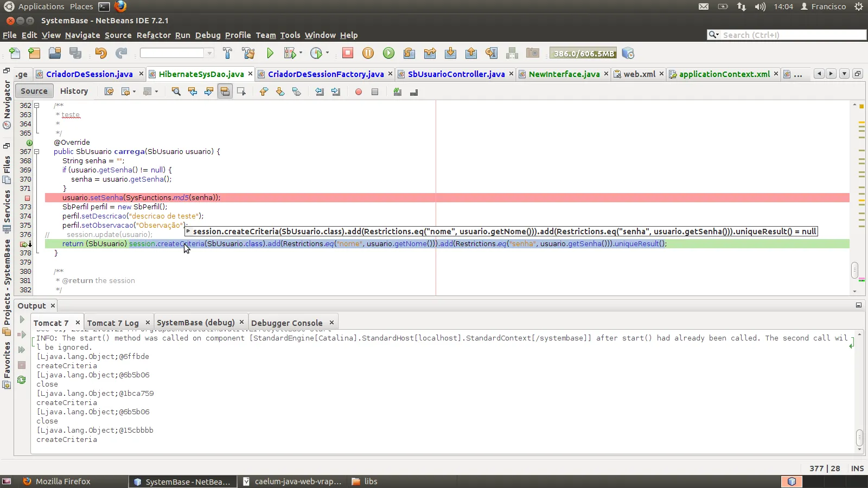This screenshot has height=488, width=868.
Task: Jump to next bookmark in editor
Action: [x=280, y=92]
